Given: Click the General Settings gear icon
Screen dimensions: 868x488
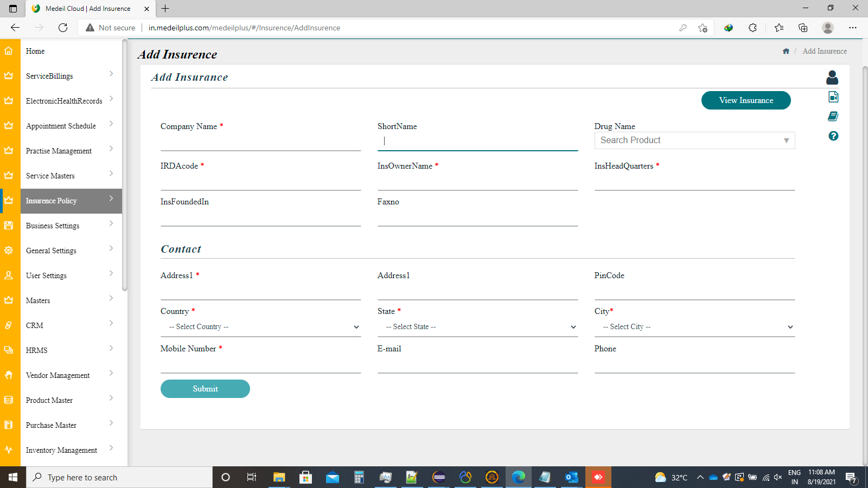Looking at the screenshot, I should coord(9,250).
